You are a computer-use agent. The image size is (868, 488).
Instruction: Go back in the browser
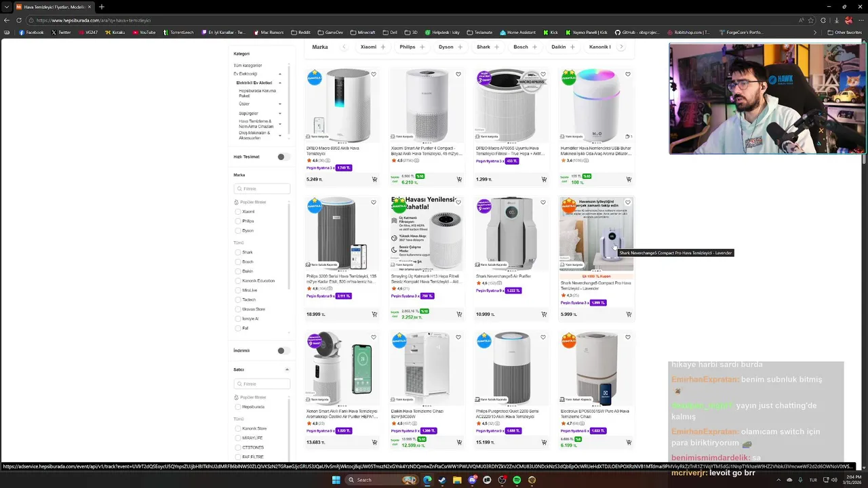(7, 20)
